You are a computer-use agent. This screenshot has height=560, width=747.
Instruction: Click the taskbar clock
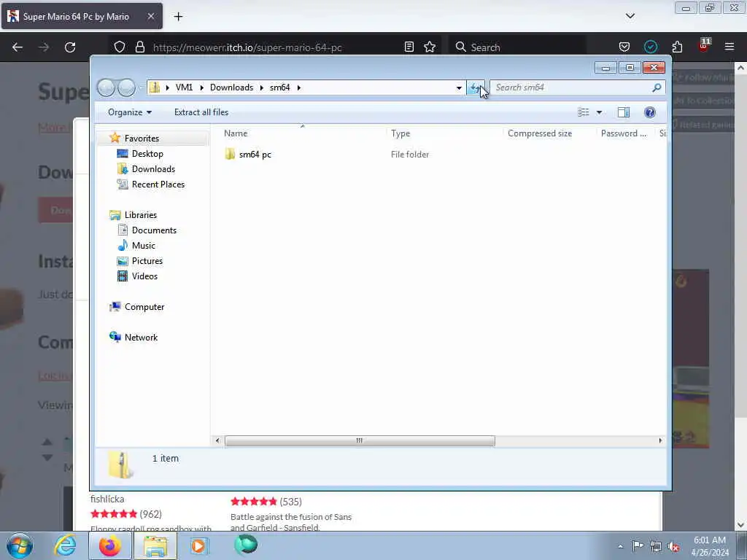click(x=709, y=546)
